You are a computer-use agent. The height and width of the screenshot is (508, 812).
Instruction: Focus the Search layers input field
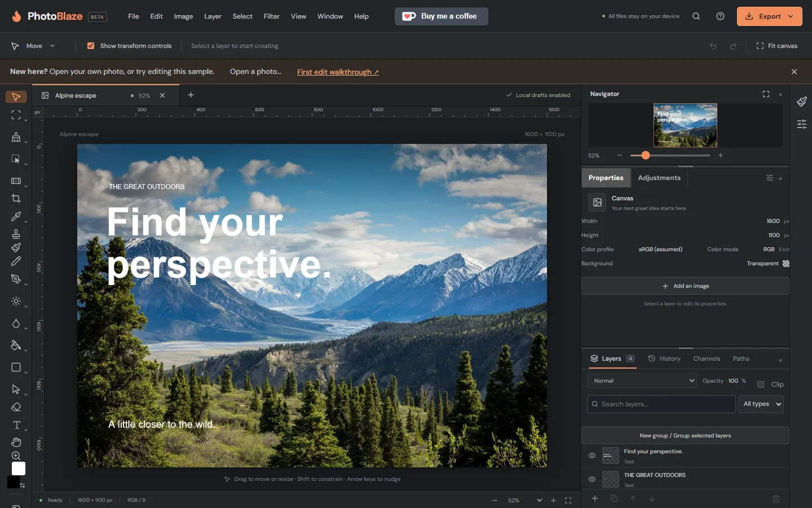tap(661, 404)
